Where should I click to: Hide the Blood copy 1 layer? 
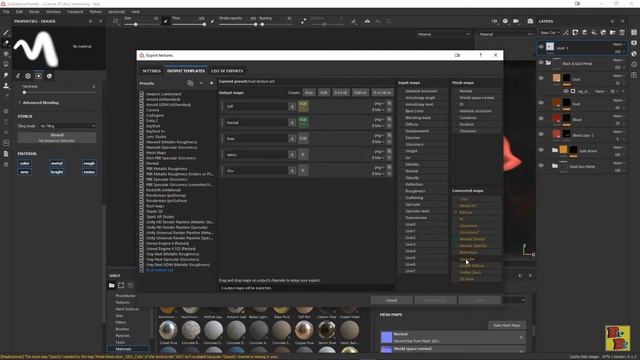(541, 134)
